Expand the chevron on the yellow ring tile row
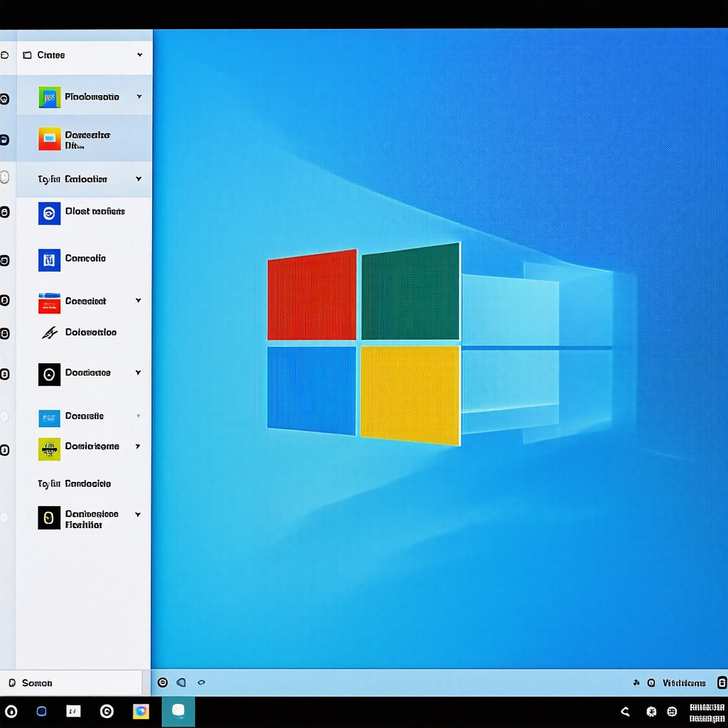Viewport: 728px width, 728px height. click(x=138, y=515)
